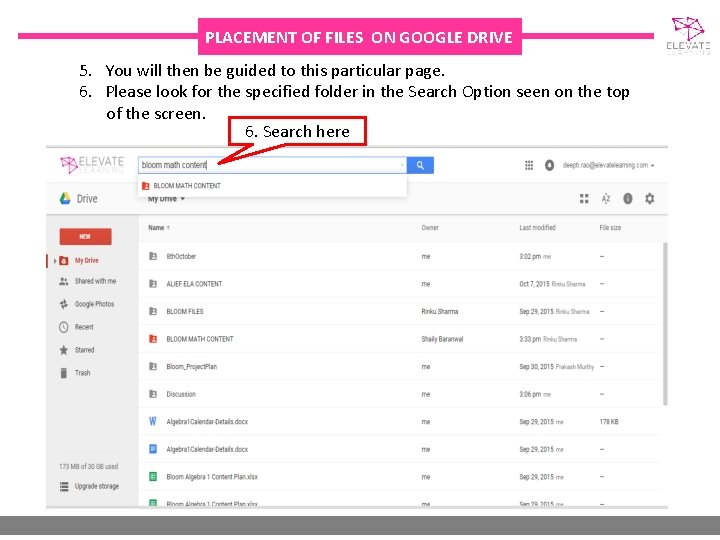720x540 pixels.
Task: Click the Owner column header
Action: point(430,228)
